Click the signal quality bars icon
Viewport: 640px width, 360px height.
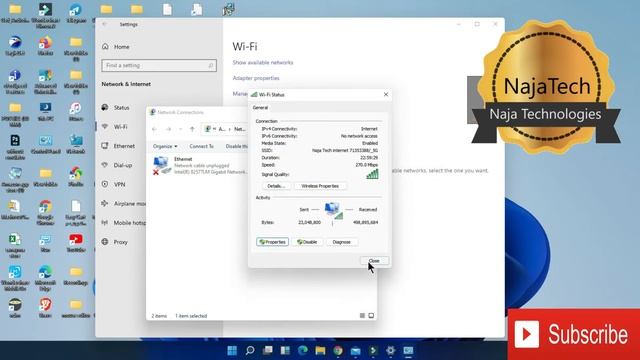tap(372, 174)
